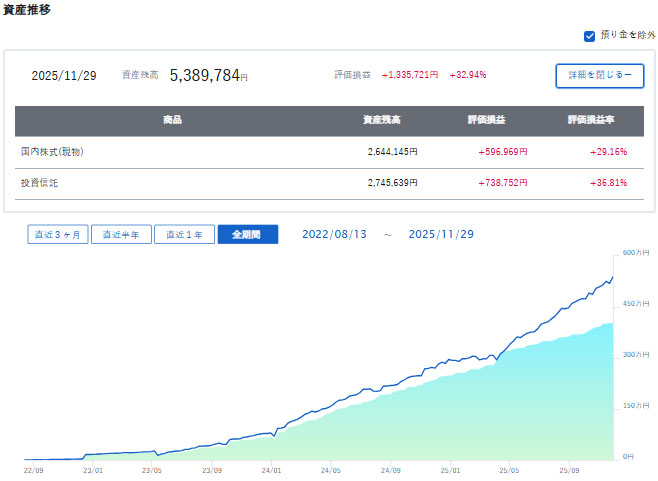Select the 国内株式(現物) row label

[x=52, y=152]
